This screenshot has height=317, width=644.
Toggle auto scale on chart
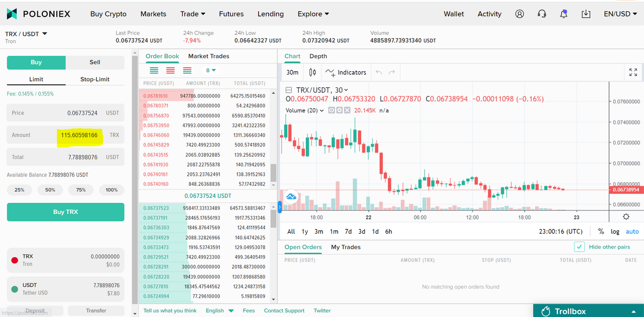tap(632, 232)
